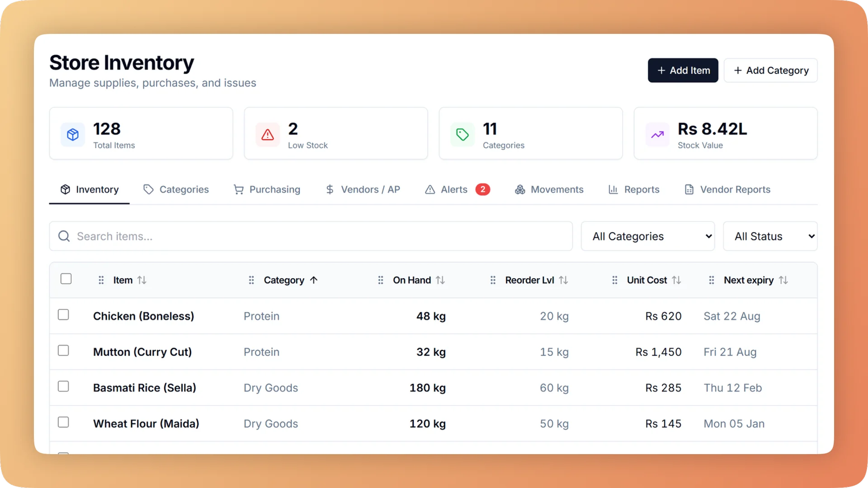This screenshot has width=868, height=488.
Task: Sort by Unit Cost using its arrows
Action: 676,280
